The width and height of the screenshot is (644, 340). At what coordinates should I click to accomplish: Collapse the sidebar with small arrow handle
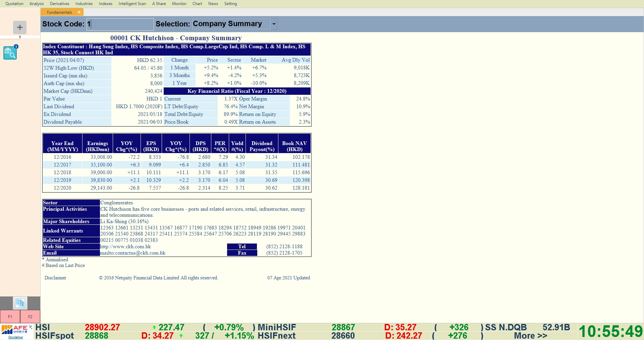click(x=20, y=37)
